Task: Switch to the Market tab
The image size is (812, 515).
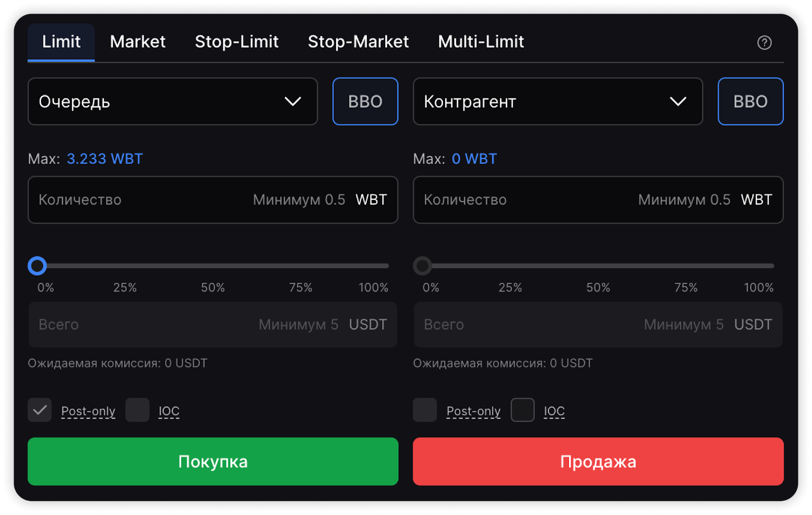Action: pos(138,42)
